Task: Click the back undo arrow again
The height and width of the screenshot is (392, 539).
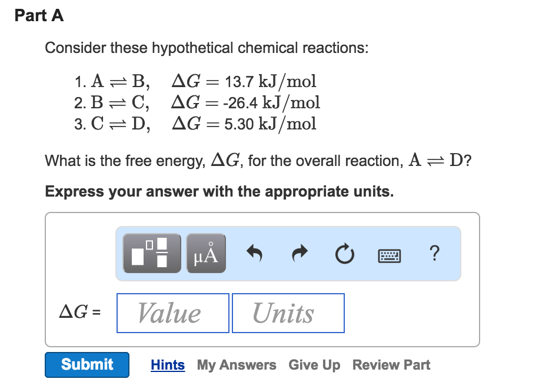Action: [254, 253]
